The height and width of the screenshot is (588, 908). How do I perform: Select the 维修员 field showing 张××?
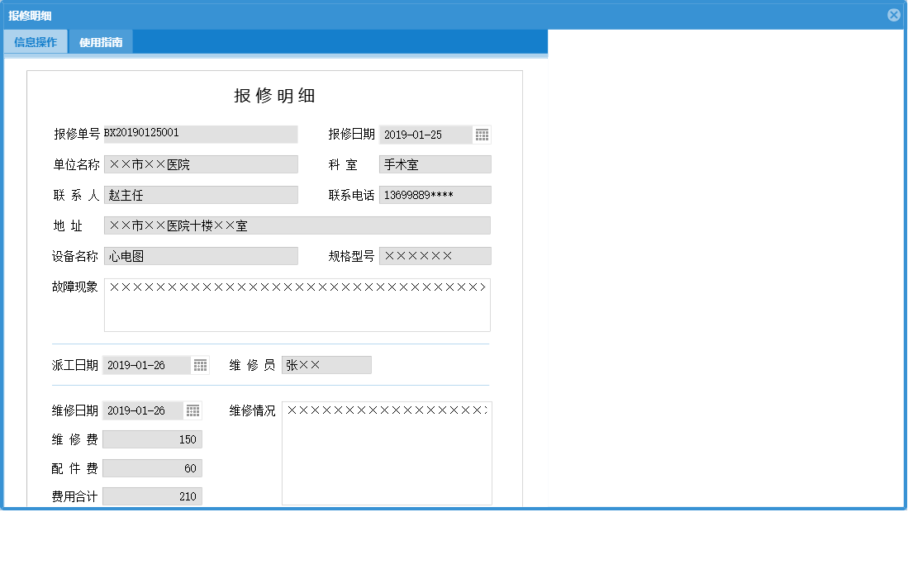326,364
